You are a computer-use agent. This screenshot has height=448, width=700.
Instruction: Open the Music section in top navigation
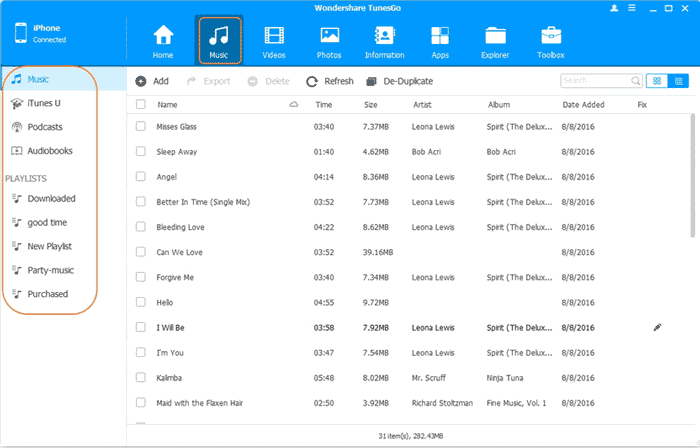coord(219,41)
